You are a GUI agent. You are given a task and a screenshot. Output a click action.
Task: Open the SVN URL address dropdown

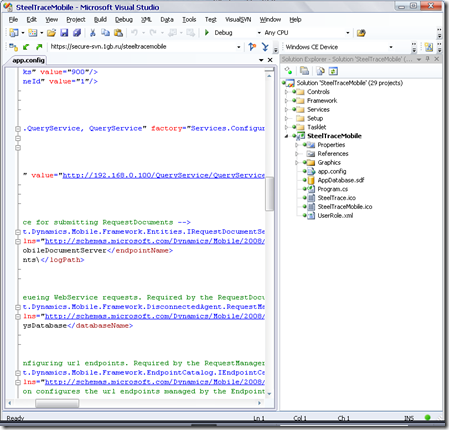pos(239,47)
